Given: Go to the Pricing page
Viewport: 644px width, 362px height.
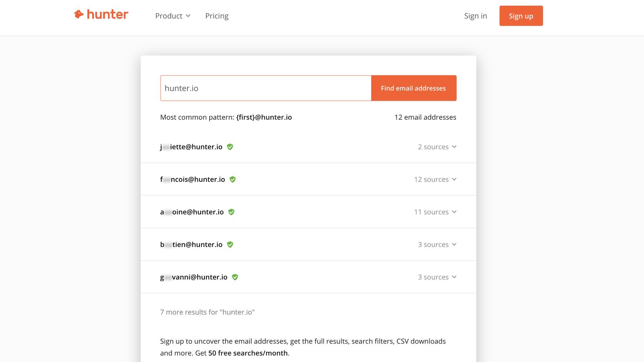Looking at the screenshot, I should [x=217, y=16].
